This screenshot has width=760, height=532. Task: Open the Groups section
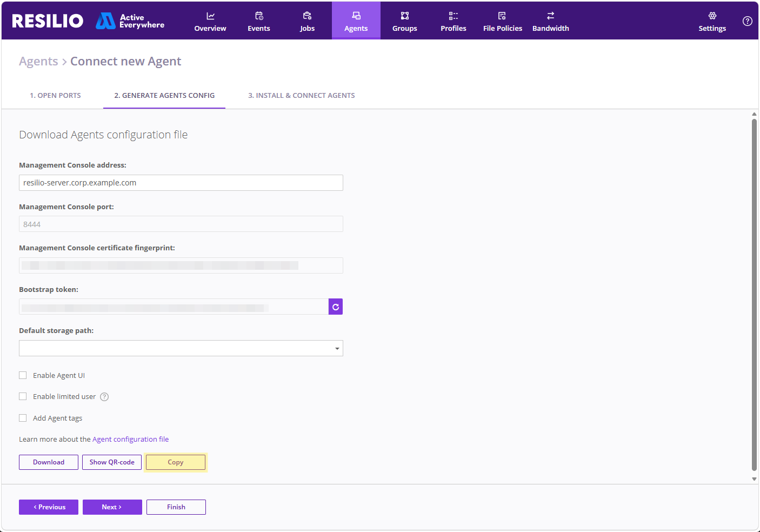(405, 21)
